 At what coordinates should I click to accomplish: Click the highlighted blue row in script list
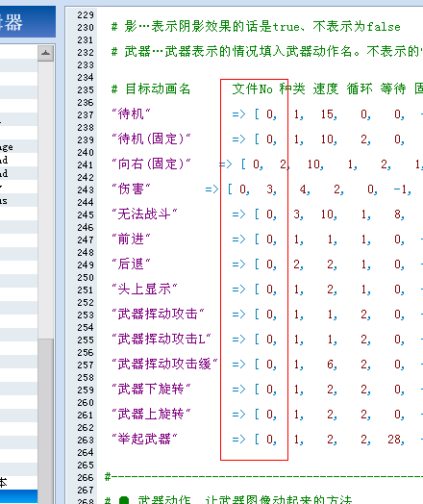click(x=18, y=496)
